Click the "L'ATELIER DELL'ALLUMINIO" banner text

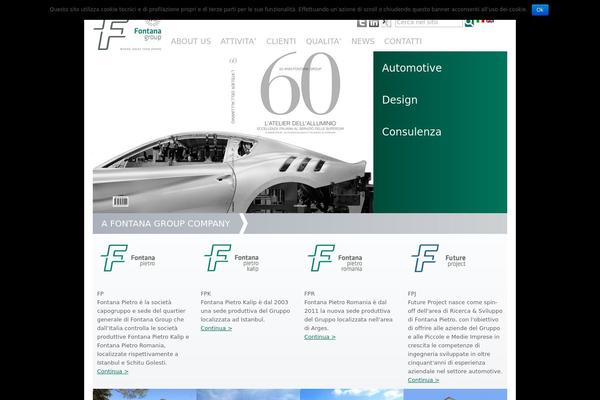(300, 123)
